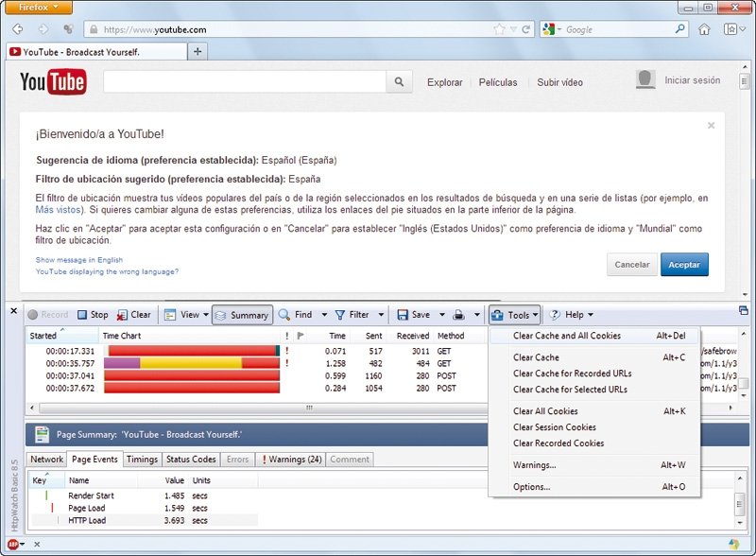756x556 pixels.
Task: Click the Aceptar button
Action: click(684, 265)
